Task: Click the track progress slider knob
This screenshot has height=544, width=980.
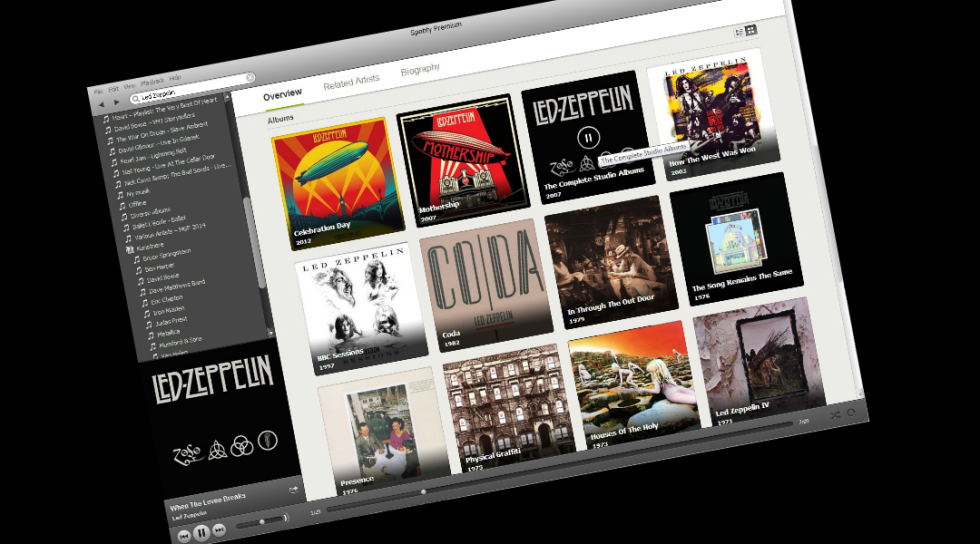Action: (x=423, y=492)
